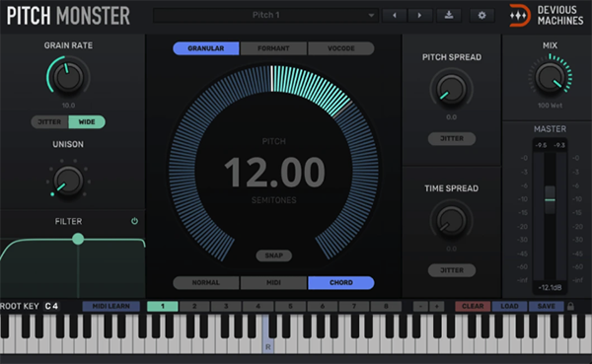
Task: Select the GRANULAR mode tab
Action: [x=206, y=48]
